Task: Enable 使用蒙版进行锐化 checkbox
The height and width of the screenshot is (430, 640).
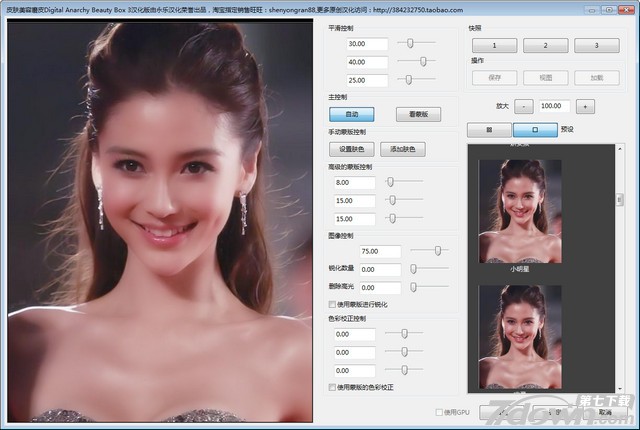Action: 333,304
